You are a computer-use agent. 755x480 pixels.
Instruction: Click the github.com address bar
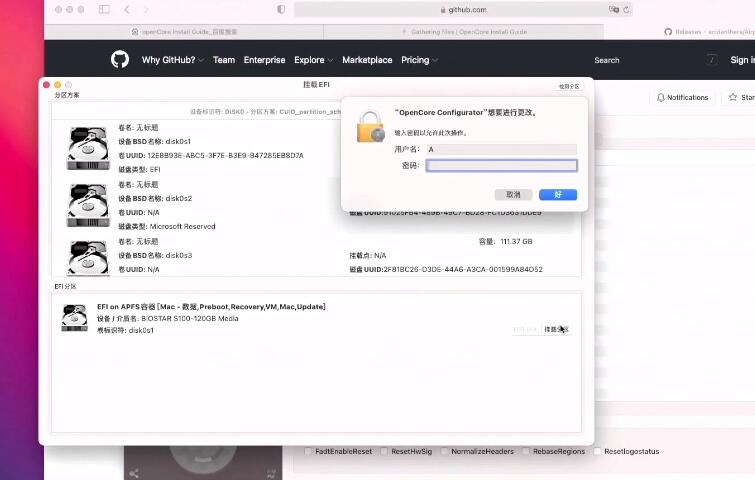[x=463, y=10]
